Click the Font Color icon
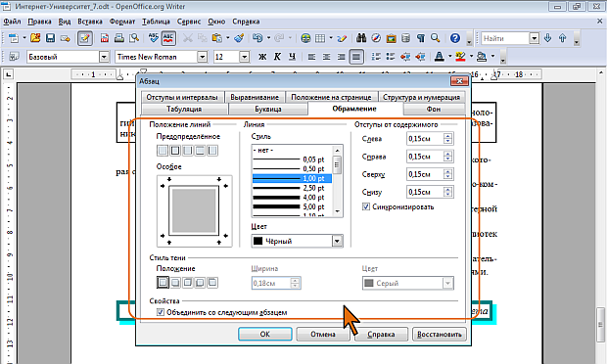Image resolution: width=607 pixels, height=364 pixels. pyautogui.click(x=440, y=57)
